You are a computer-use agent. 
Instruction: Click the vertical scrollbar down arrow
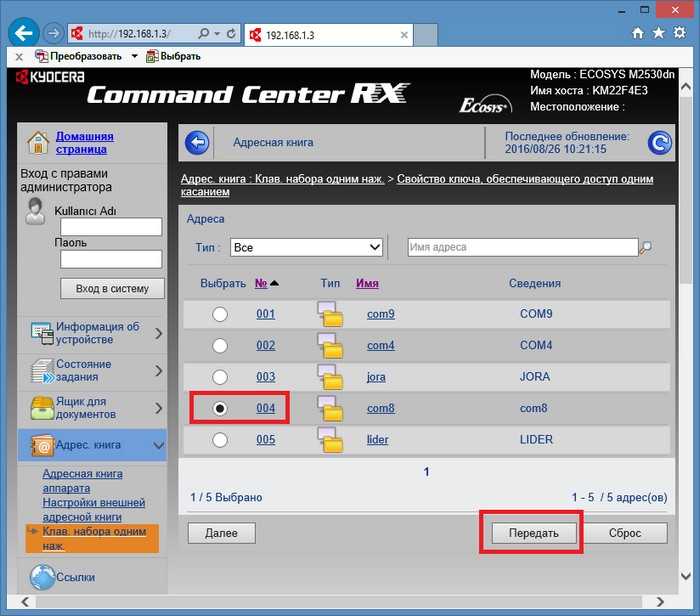point(686,576)
